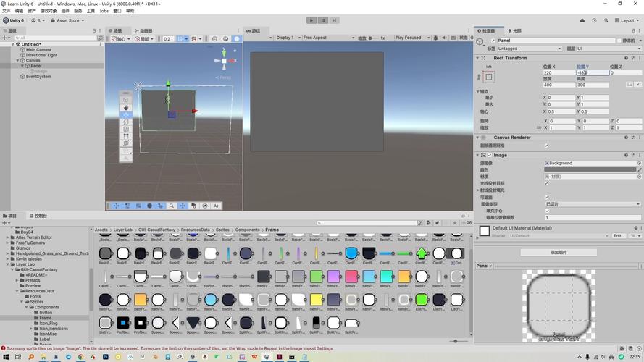Toggle Cull Transparent Mesh checkbox in Canvas Renderer
644x362 pixels.
546,146
